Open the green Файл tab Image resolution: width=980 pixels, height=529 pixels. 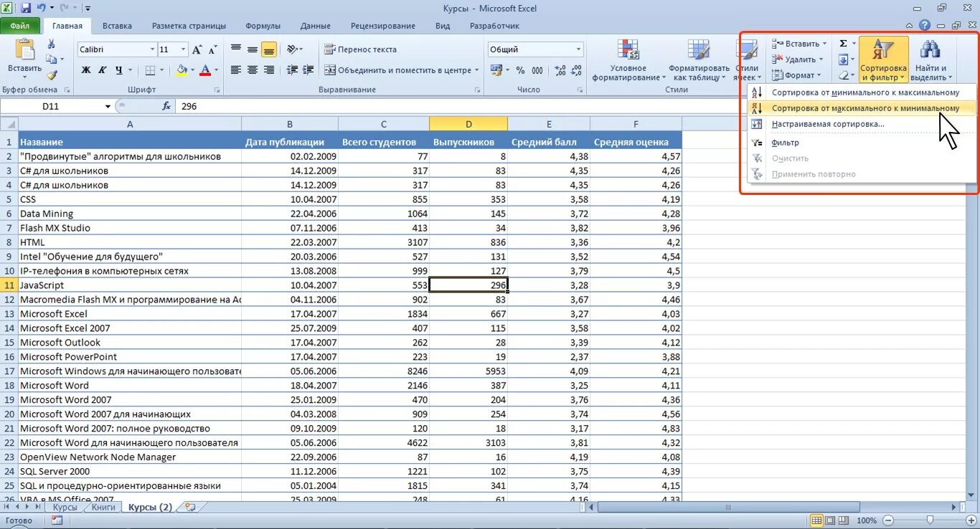(x=20, y=26)
